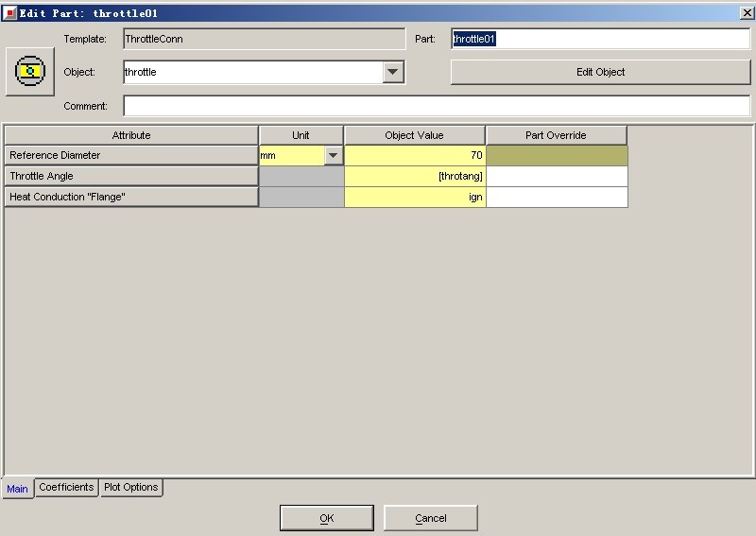
Task: Click the Attribute column header
Action: coord(131,135)
